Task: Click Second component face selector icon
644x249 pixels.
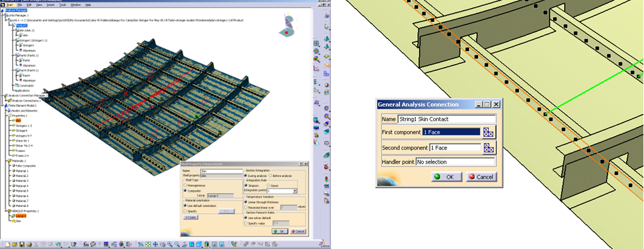Action: 489,147
